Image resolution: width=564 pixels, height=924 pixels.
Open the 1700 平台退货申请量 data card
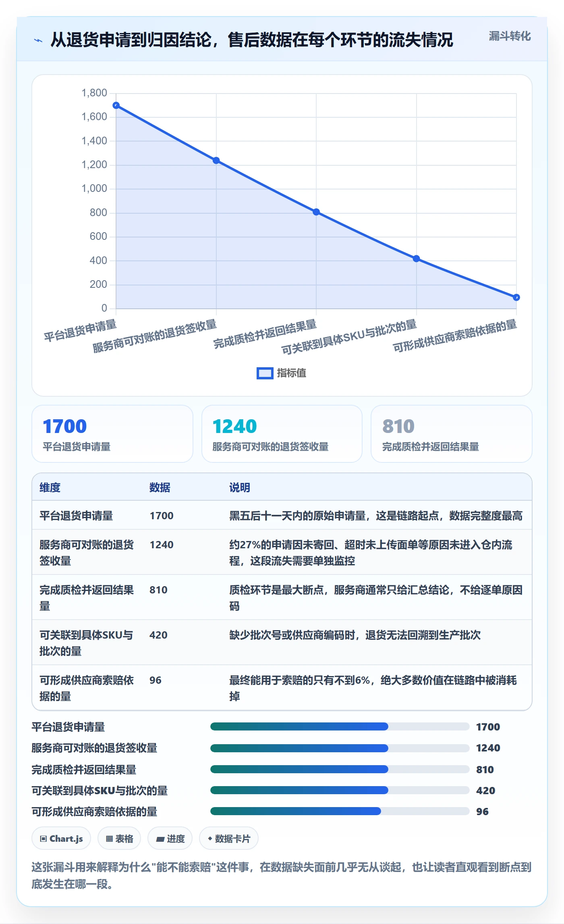click(x=112, y=434)
